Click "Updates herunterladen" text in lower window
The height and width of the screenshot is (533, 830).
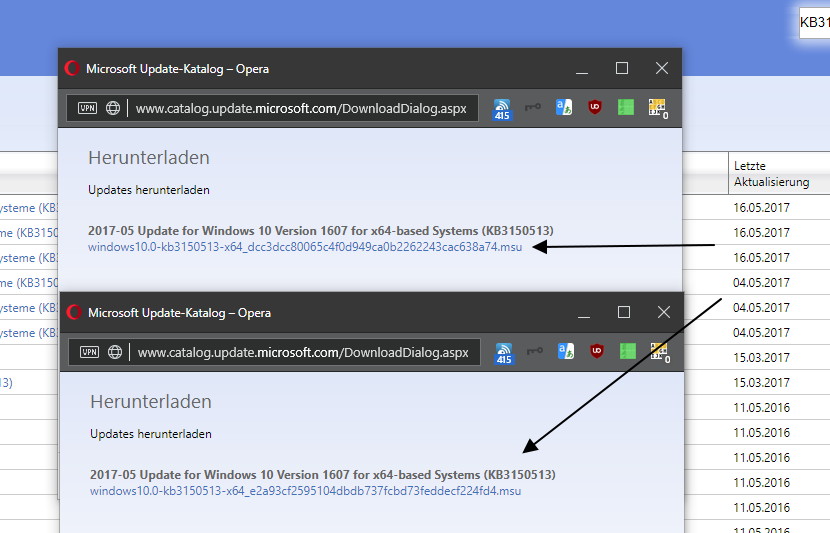click(151, 434)
